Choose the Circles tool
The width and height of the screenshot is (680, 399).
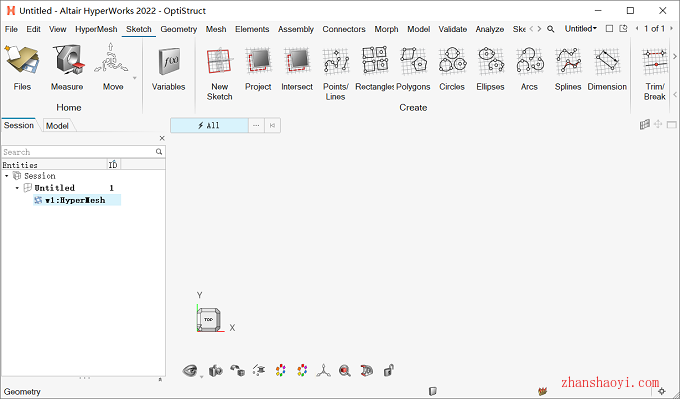click(452, 69)
